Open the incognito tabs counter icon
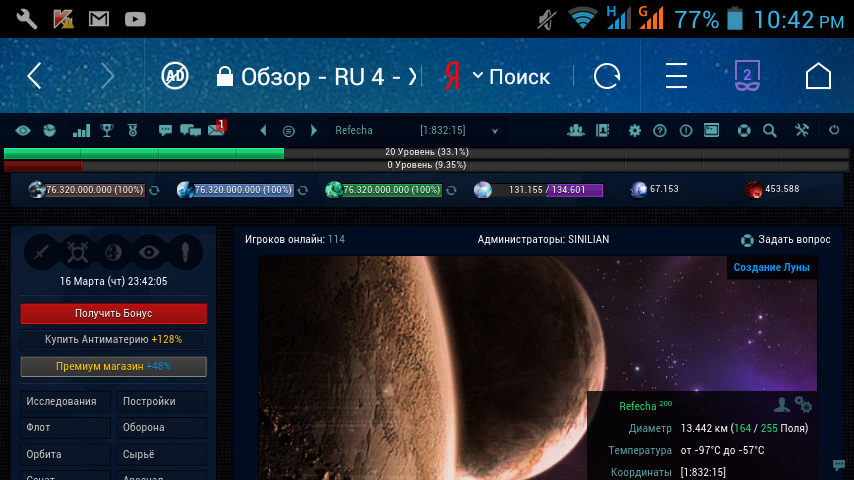 pos(747,76)
